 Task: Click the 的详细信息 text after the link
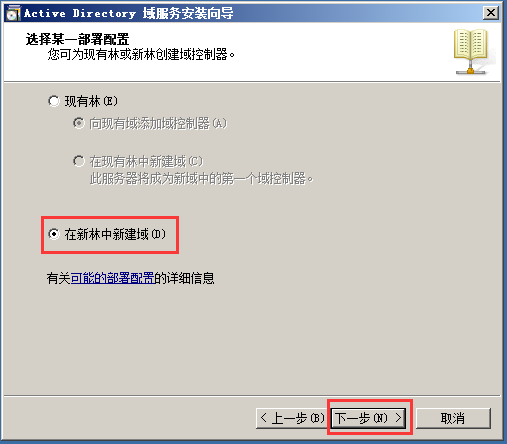[184, 278]
